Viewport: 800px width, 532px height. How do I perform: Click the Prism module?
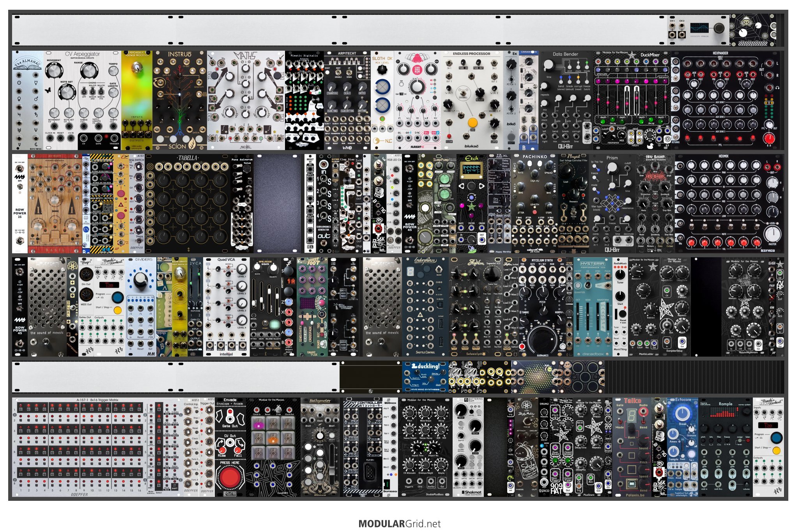(612, 203)
